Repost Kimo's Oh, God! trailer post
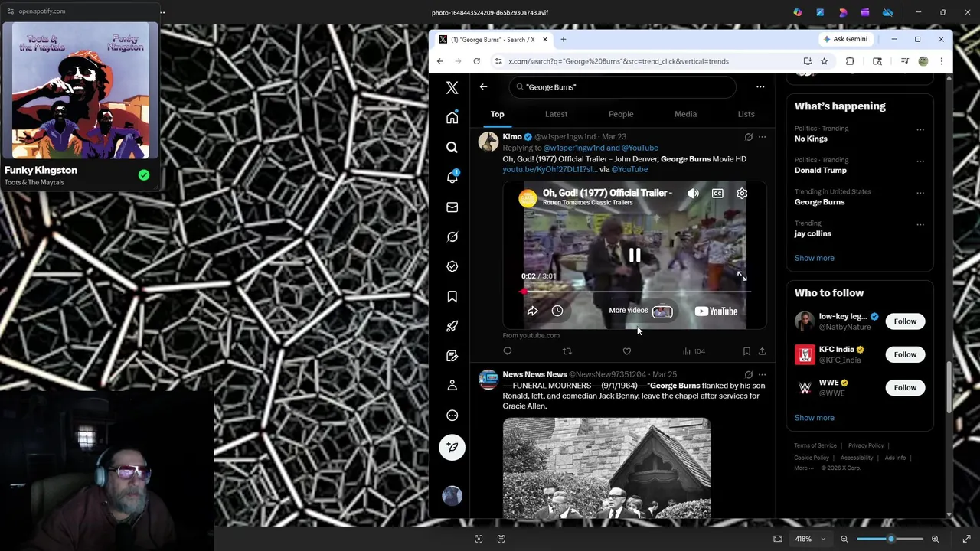This screenshot has height=551, width=980. 567,351
